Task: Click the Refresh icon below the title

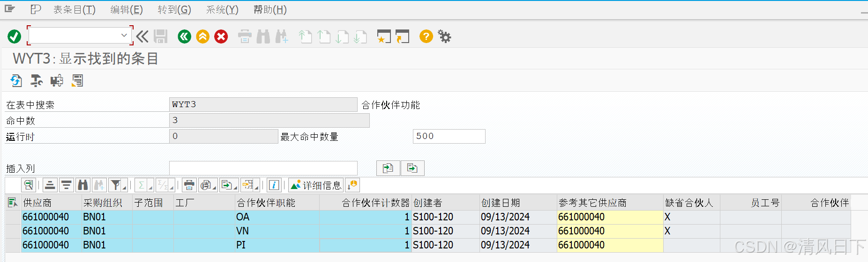Action: [x=16, y=81]
